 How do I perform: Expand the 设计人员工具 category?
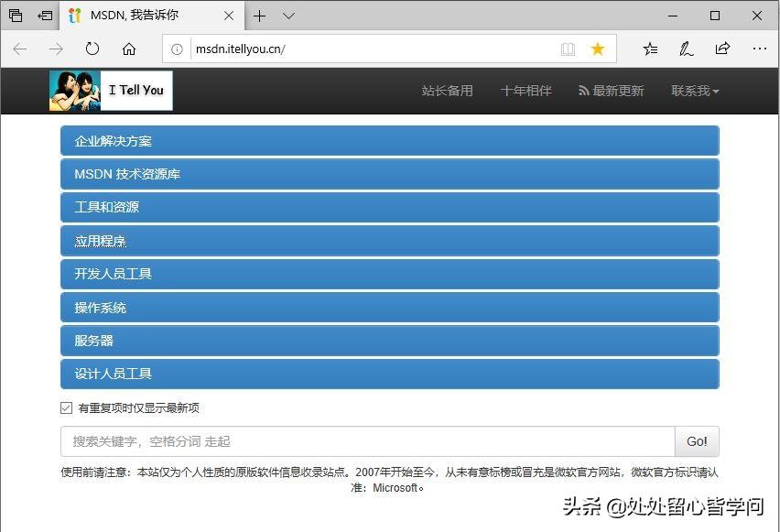pyautogui.click(x=389, y=374)
